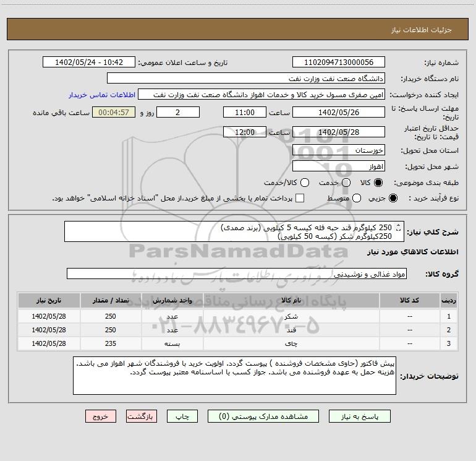
Task: Click the remaining days field showing 2
Action: (178, 112)
